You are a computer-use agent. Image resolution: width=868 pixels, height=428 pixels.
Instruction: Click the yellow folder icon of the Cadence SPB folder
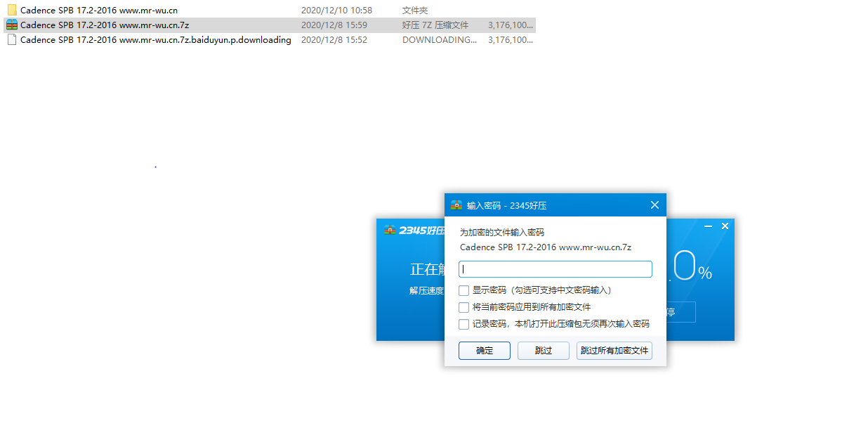[x=12, y=11]
